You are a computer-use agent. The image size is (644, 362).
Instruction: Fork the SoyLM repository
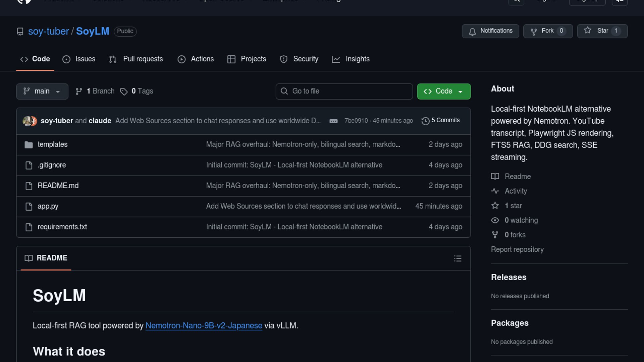pos(547,31)
